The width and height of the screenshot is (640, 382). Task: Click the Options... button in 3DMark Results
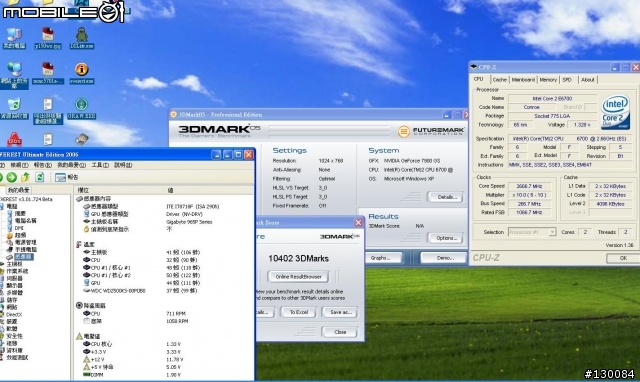[x=445, y=238]
